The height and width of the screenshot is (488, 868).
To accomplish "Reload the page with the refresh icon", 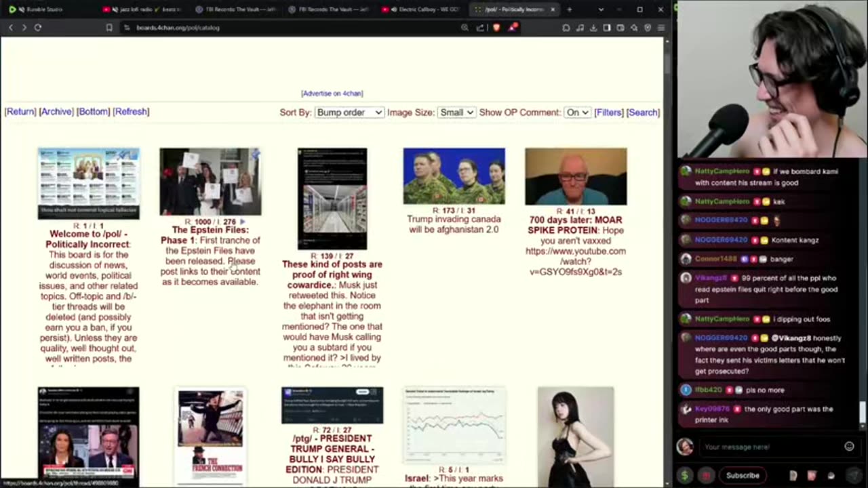I will [38, 28].
